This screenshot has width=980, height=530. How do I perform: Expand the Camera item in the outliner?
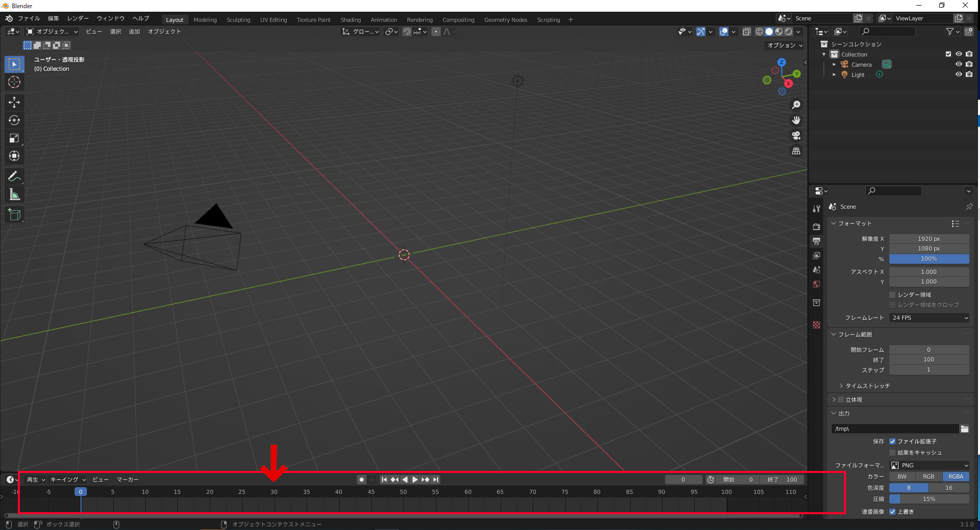(834, 65)
